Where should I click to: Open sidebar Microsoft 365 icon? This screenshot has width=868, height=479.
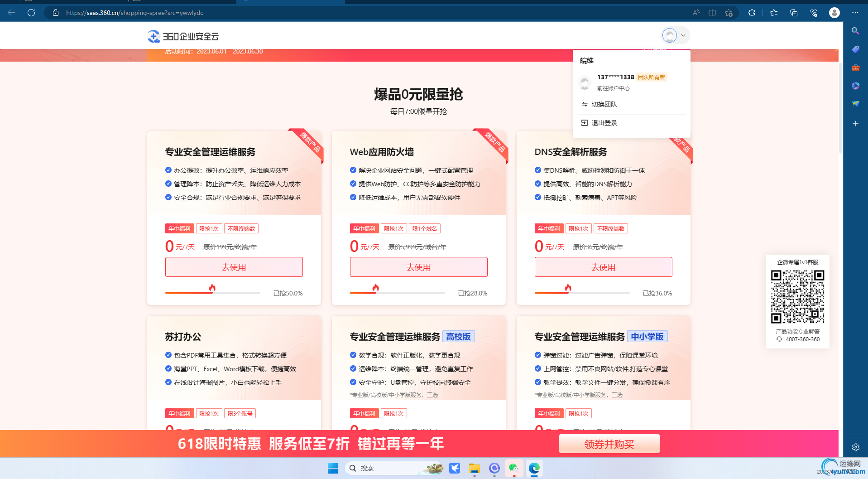point(855,86)
